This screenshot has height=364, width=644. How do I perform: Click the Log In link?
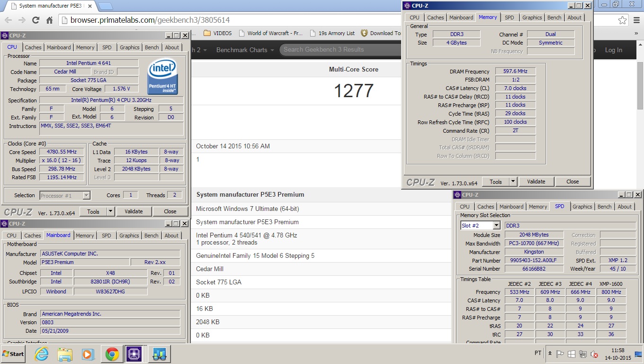click(x=613, y=50)
